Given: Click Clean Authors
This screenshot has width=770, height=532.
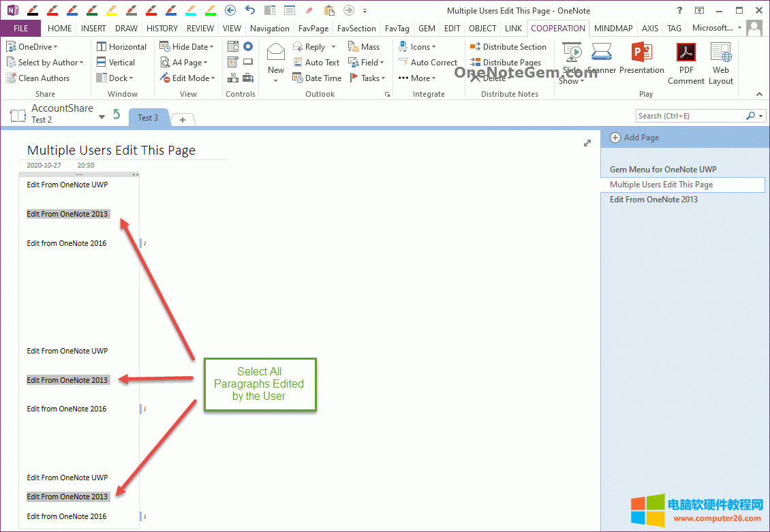Looking at the screenshot, I should [37, 78].
